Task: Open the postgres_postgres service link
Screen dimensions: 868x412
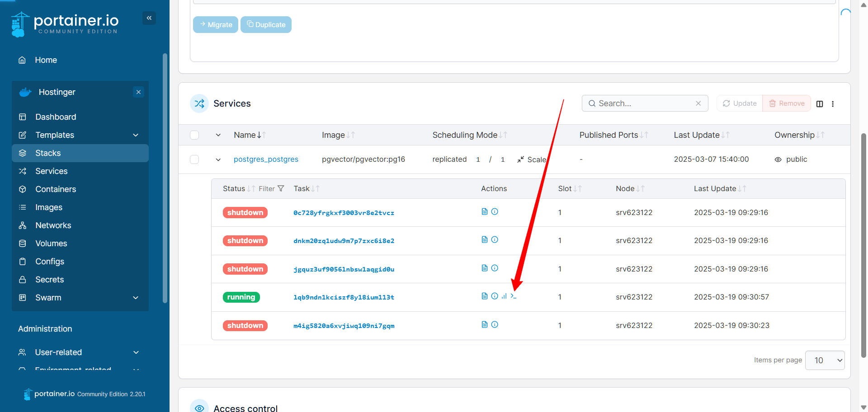Action: pyautogui.click(x=266, y=159)
